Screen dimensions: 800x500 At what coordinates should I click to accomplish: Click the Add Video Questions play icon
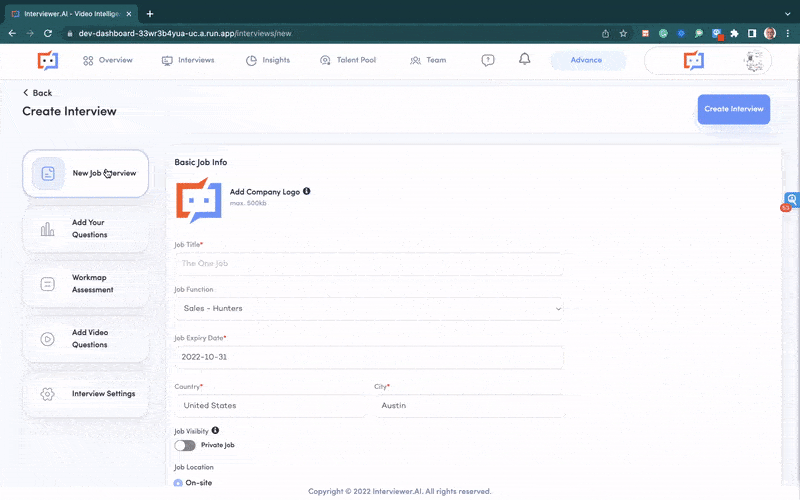click(47, 339)
